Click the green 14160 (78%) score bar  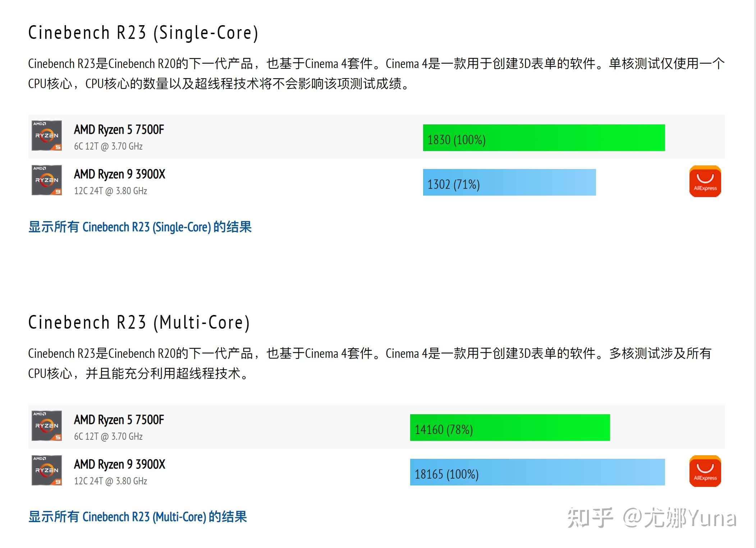(x=510, y=428)
